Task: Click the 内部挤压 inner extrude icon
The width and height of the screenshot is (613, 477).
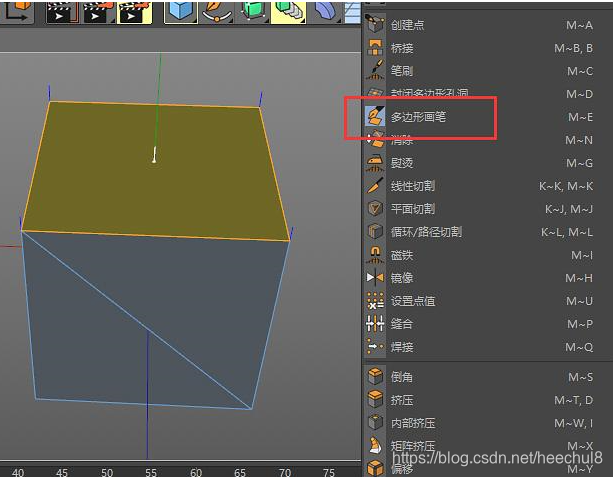Action: coord(375,423)
